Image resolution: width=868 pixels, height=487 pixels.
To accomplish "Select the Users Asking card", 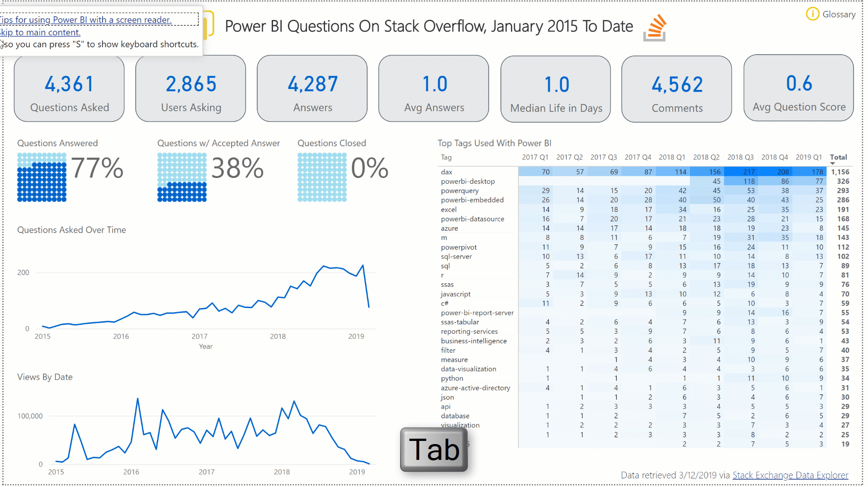I will [190, 88].
